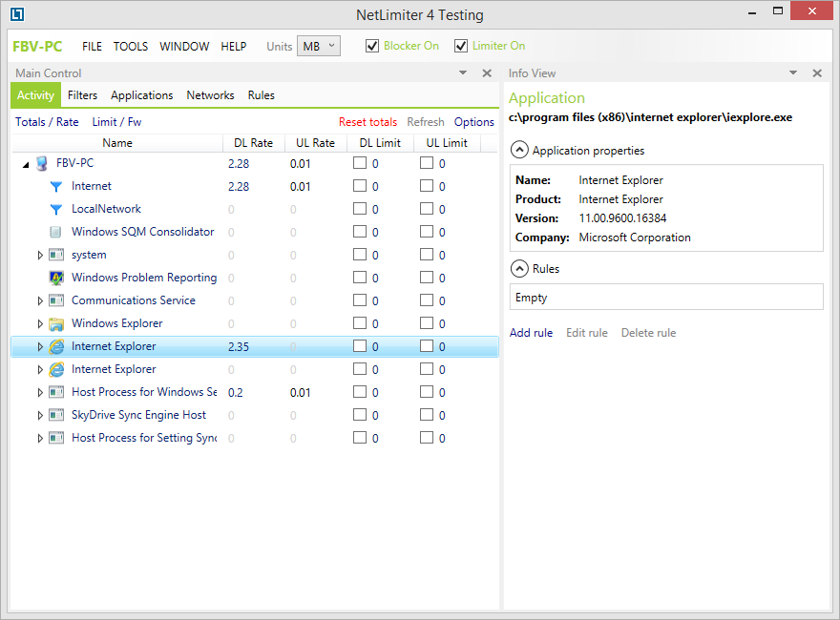Switch to Limit / Fw view

(x=116, y=122)
